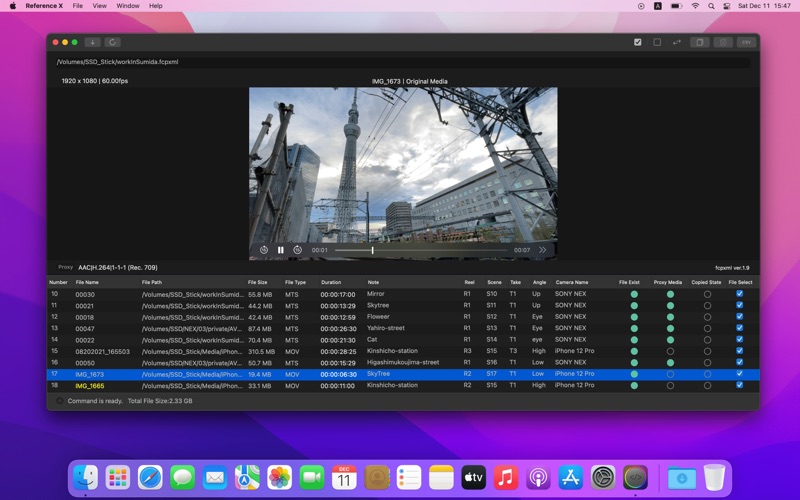Toggle File Select checkbox for file 00050
800x500 pixels.
click(739, 362)
